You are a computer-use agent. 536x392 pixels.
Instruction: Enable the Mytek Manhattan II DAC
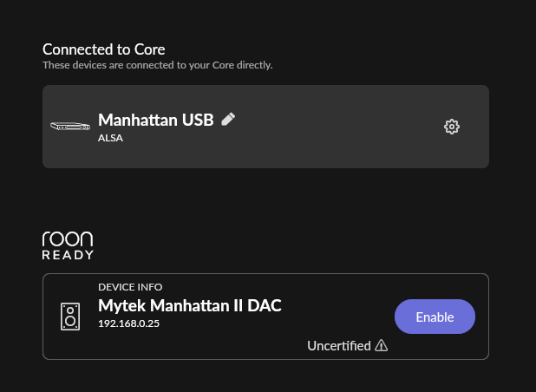(x=435, y=317)
